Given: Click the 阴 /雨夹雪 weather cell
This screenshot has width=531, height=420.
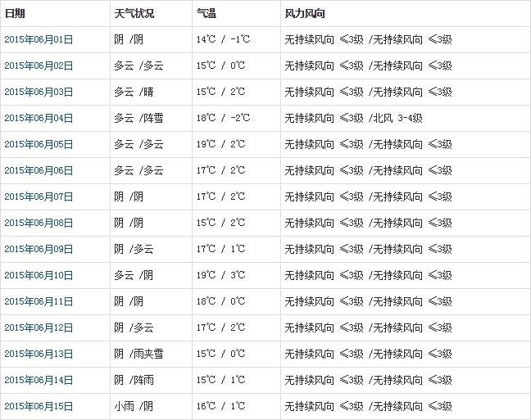Looking at the screenshot, I should (x=138, y=354).
